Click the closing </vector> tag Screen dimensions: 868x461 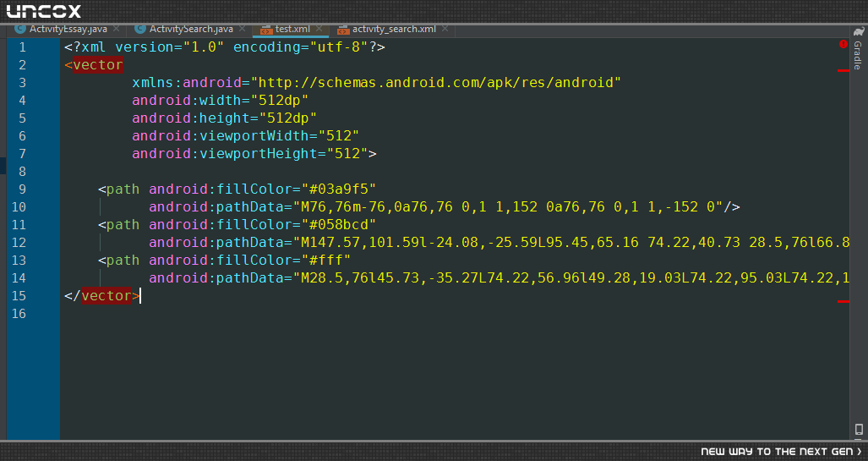tap(102, 295)
